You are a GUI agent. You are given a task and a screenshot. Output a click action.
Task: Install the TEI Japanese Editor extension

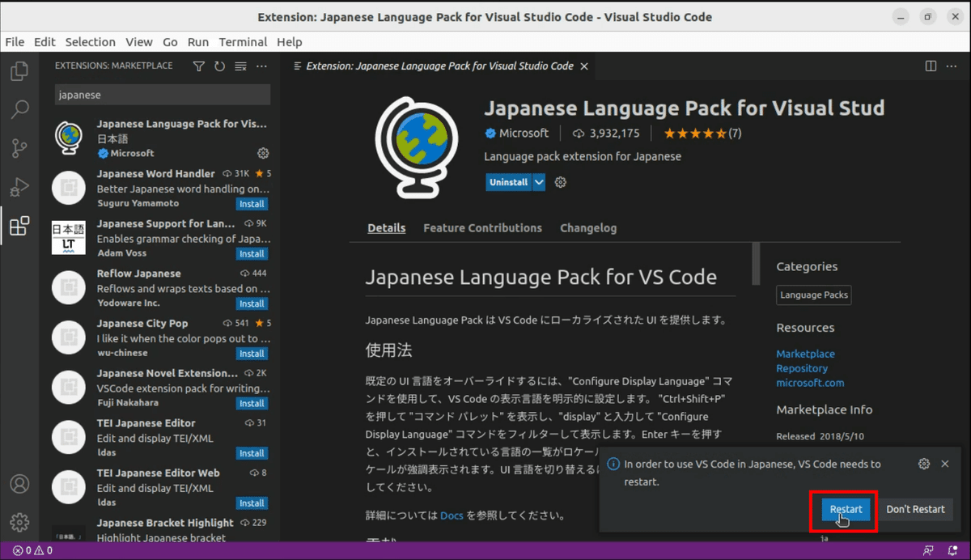252,453
